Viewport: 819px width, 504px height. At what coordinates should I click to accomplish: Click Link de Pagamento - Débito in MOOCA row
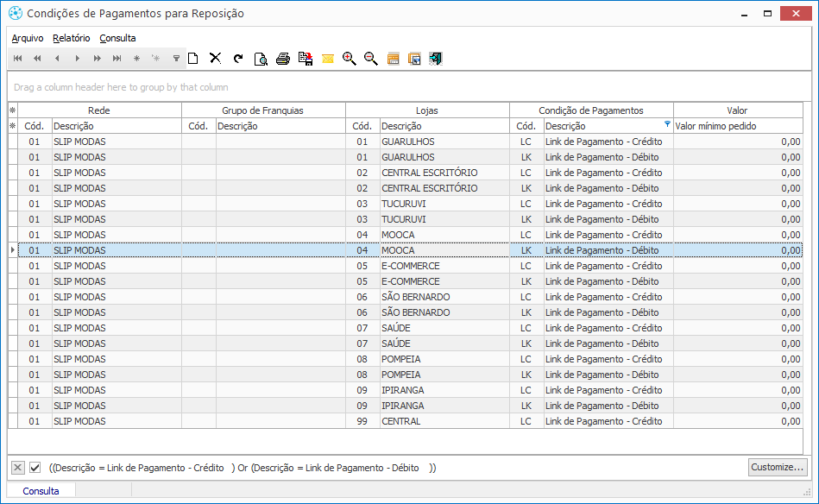tap(608, 250)
